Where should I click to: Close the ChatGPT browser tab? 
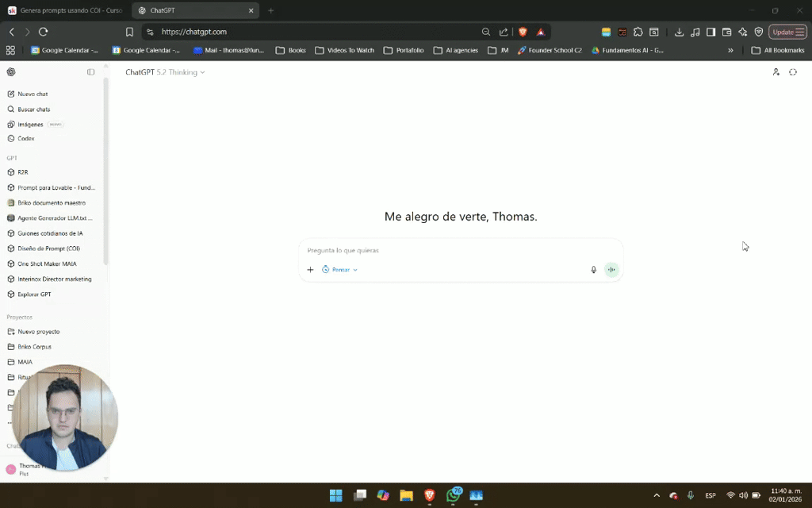251,10
